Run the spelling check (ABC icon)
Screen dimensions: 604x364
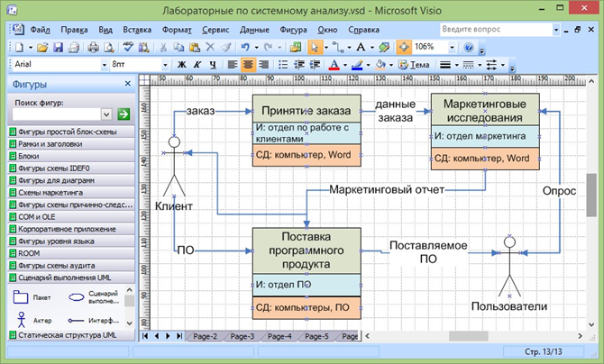pos(128,48)
